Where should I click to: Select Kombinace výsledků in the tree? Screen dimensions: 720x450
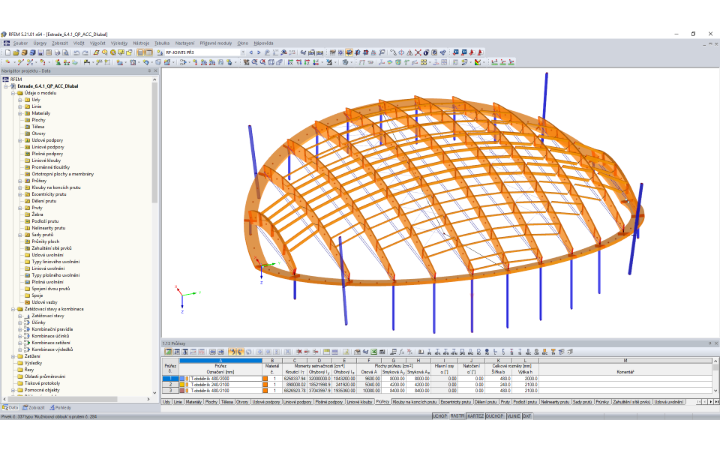click(x=52, y=349)
